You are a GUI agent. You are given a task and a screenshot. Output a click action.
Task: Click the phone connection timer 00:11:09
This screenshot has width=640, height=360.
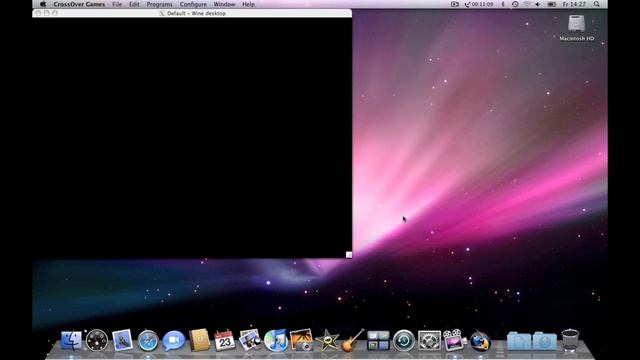tap(479, 4)
